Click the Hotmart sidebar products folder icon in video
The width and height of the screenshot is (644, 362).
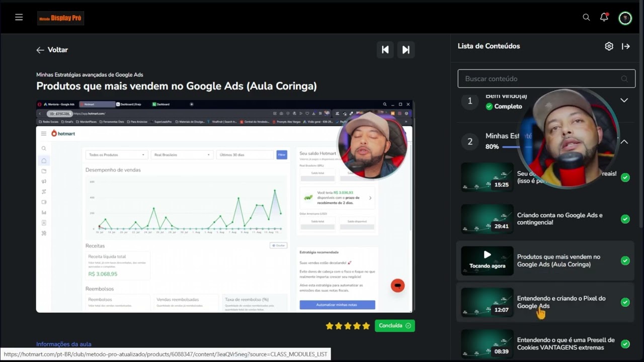coord(44,171)
